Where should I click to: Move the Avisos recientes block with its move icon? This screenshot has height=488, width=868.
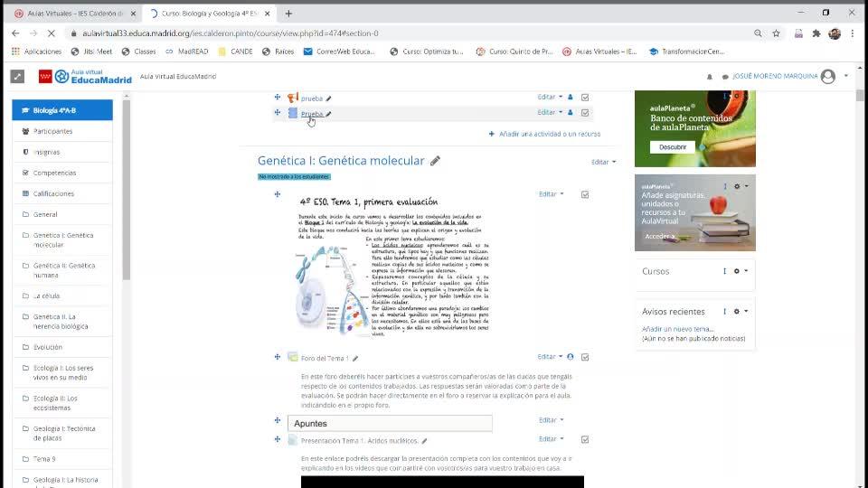tap(724, 312)
